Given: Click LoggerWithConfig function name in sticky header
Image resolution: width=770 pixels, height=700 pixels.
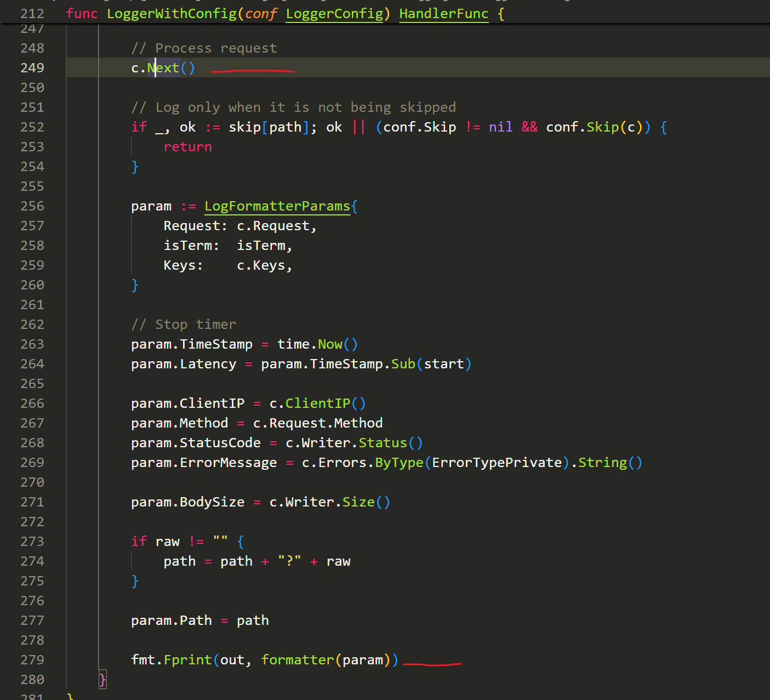Looking at the screenshot, I should [172, 14].
